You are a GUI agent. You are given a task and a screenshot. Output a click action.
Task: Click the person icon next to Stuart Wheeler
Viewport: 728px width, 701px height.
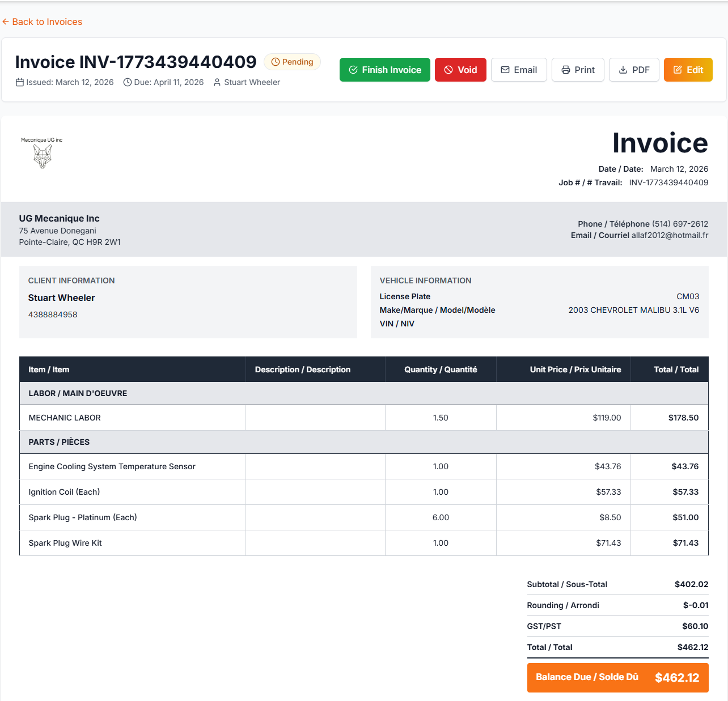(217, 82)
